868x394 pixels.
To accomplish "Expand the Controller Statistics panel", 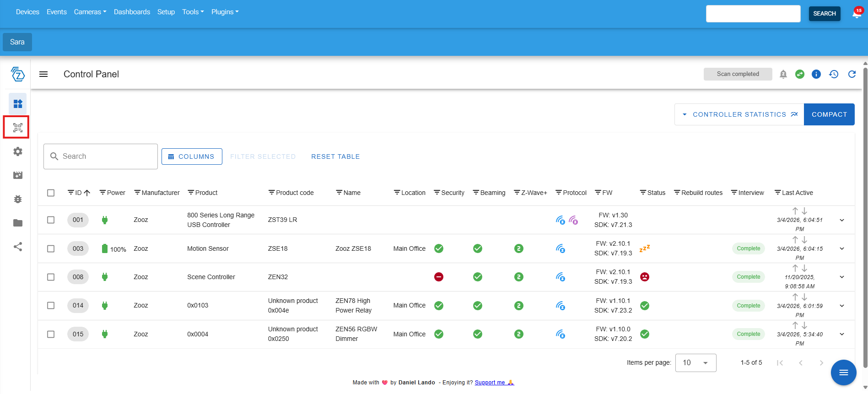I will tap(739, 114).
